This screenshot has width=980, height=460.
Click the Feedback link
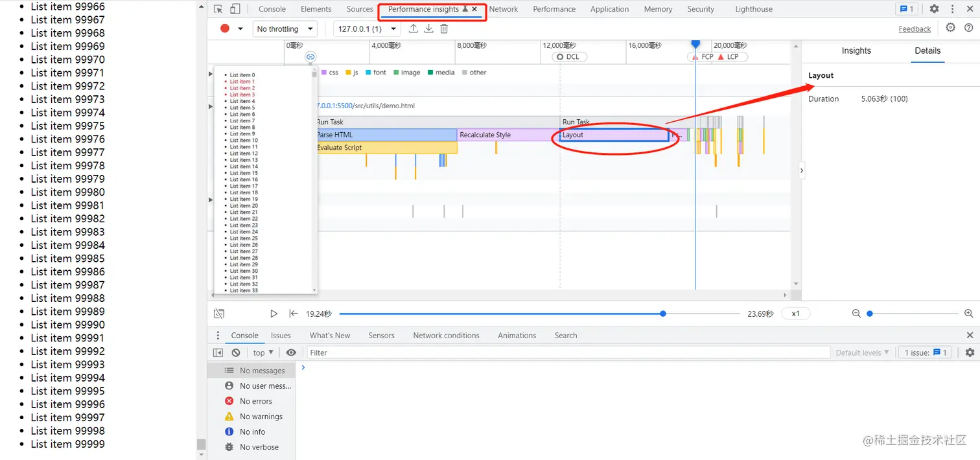[x=915, y=29]
